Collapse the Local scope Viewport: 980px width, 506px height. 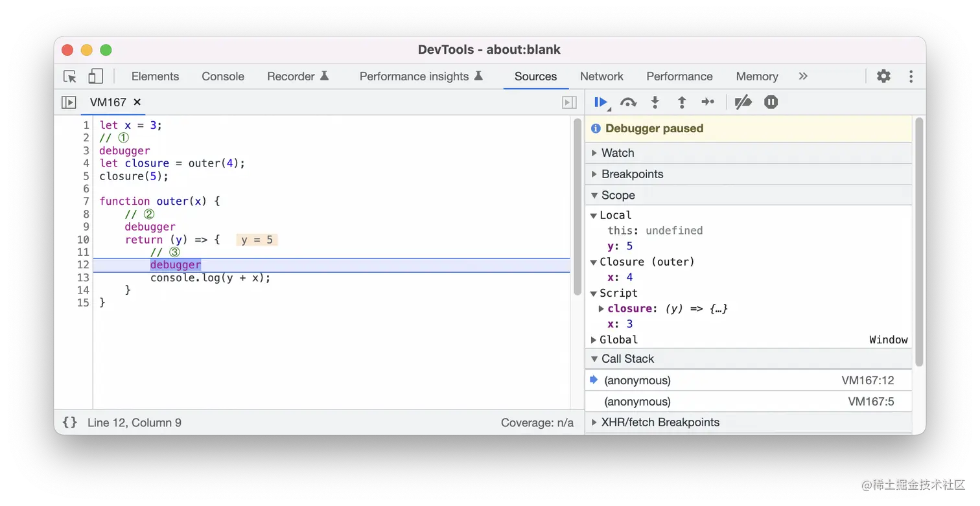[x=593, y=216]
